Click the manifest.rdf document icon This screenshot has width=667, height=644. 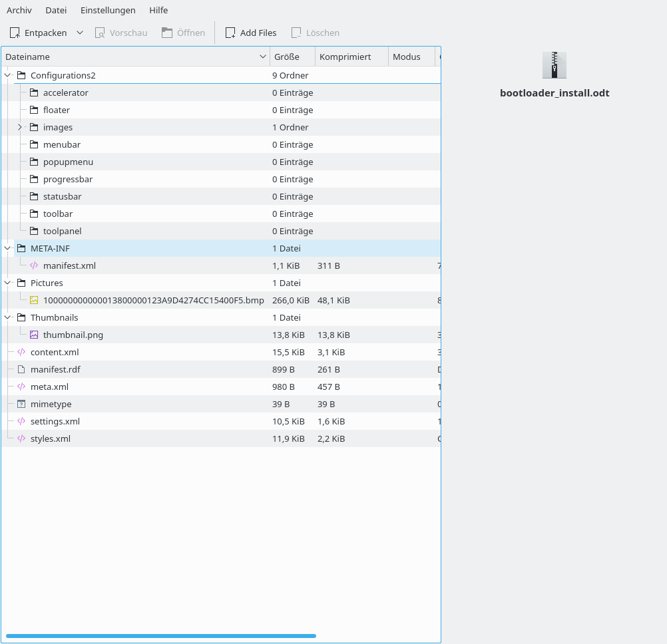(21, 369)
